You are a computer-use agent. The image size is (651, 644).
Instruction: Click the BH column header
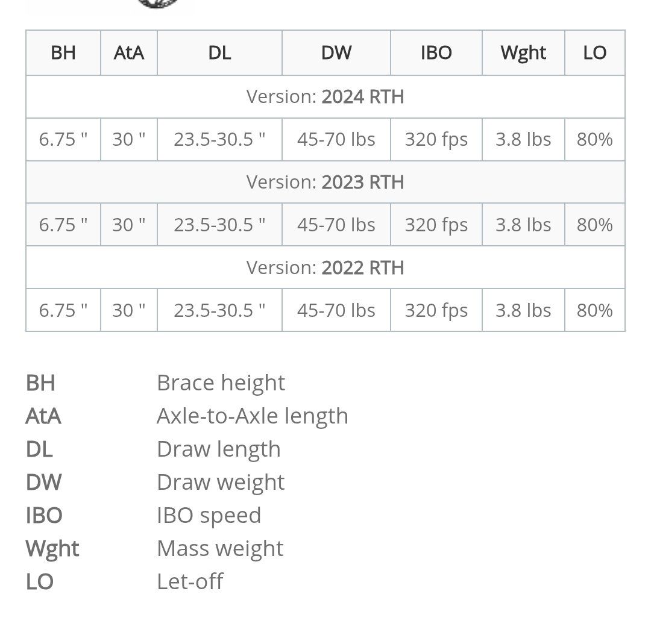click(x=63, y=52)
